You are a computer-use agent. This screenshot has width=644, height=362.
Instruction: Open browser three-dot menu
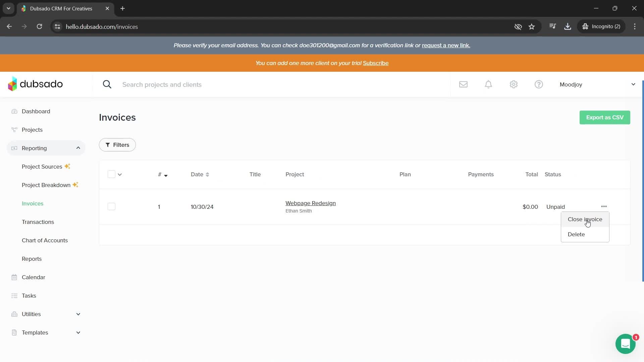[x=635, y=26]
